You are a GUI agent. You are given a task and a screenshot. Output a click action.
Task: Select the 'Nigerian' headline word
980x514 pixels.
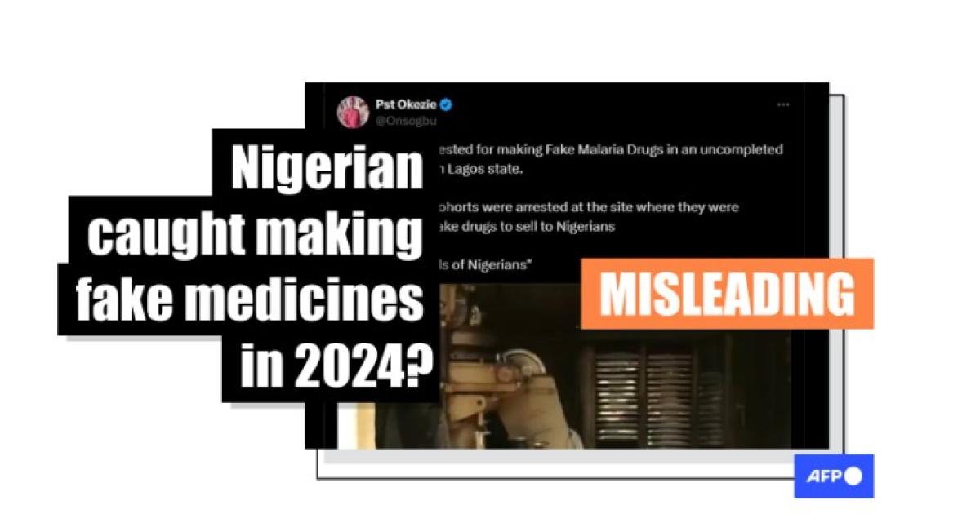coord(327,171)
